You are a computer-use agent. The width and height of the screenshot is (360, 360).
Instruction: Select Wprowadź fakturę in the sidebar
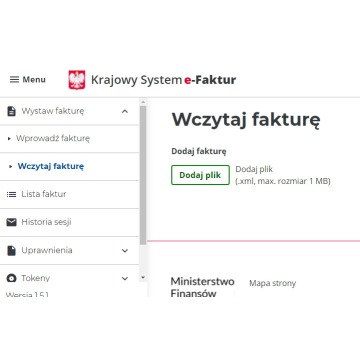[x=69, y=139]
